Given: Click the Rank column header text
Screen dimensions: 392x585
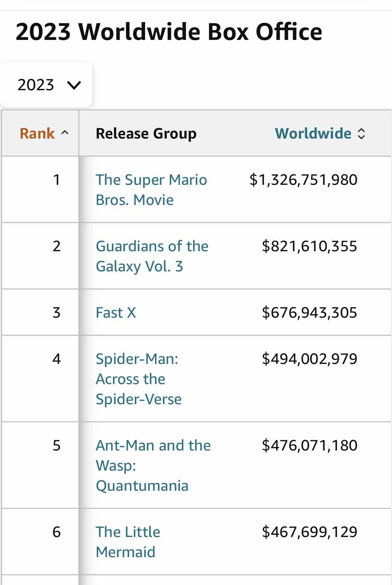Looking at the screenshot, I should pos(37,134).
